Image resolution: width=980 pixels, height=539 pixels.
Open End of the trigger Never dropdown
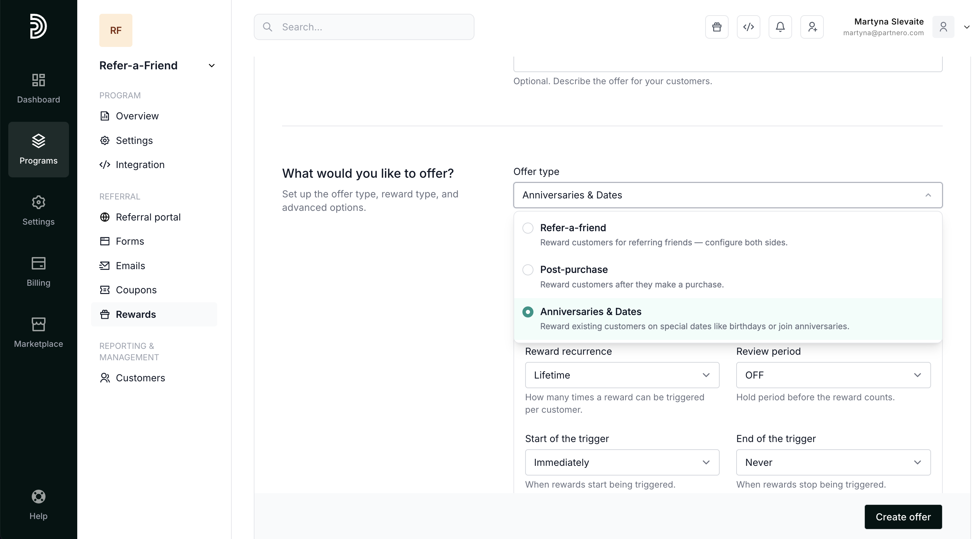[833, 462]
